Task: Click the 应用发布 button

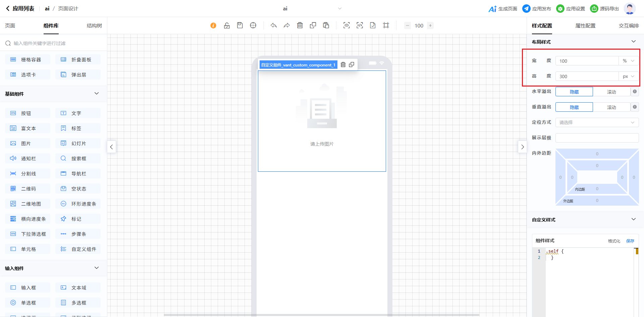Action: tap(537, 9)
